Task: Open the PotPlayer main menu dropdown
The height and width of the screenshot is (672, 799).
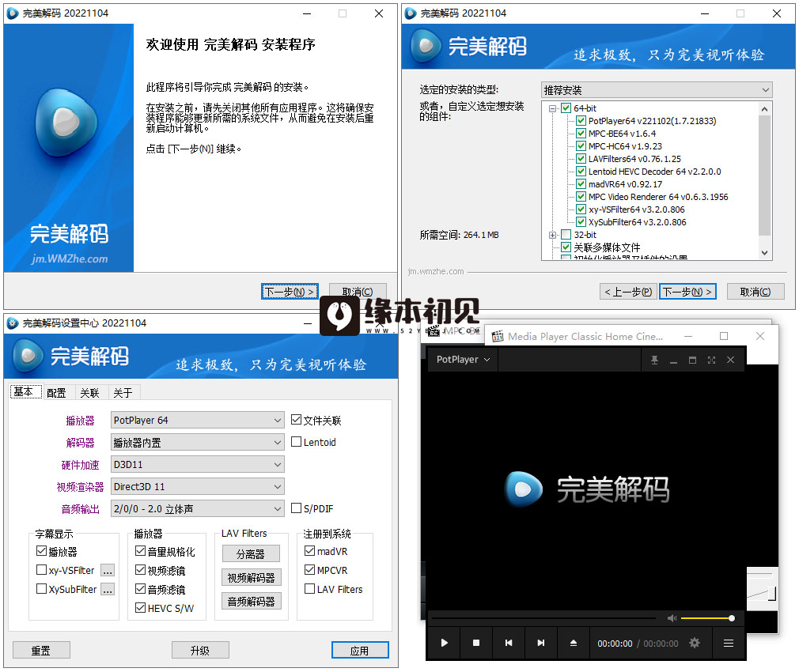Action: 463,360
